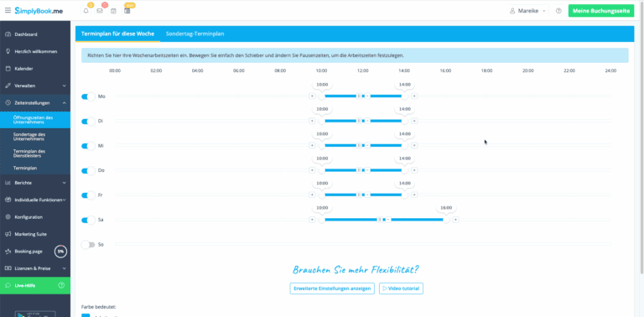Screen dimensions: 644x317
Task: Click the calendar-check icon in the top bar
Action: 113,11
